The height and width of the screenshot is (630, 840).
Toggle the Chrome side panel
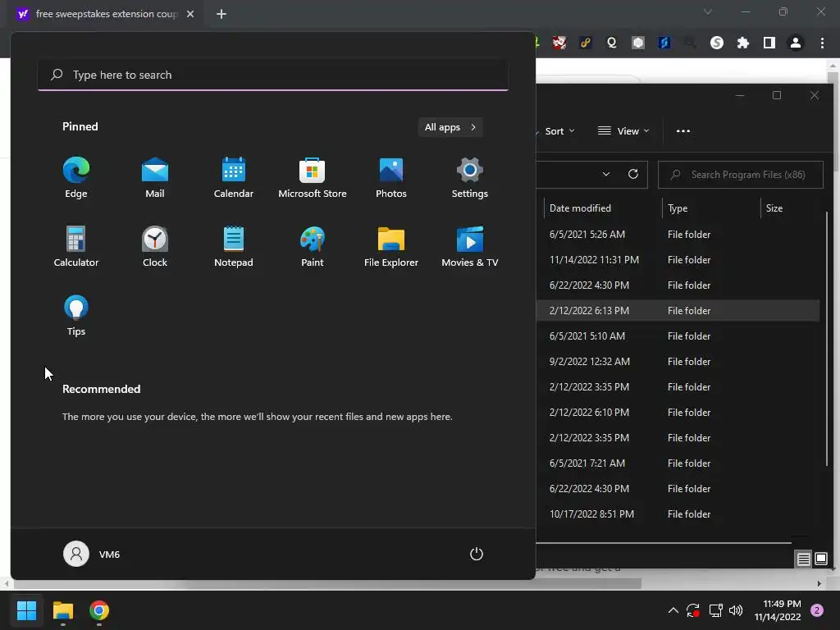[769, 43]
